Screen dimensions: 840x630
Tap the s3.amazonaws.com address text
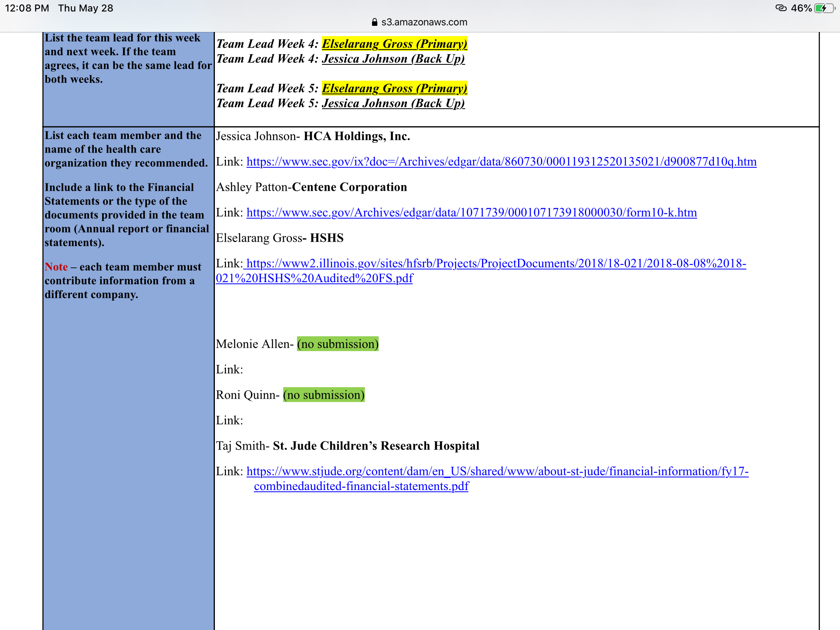click(x=424, y=22)
